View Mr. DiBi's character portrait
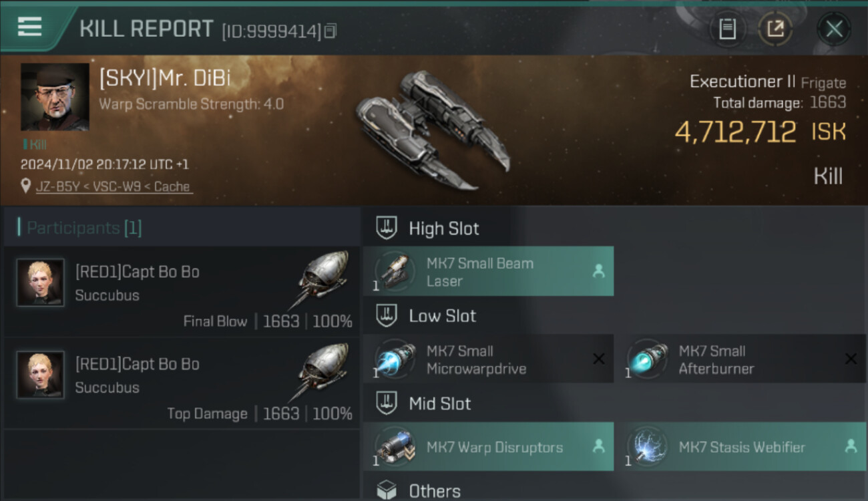Image resolution: width=868 pixels, height=501 pixels. click(55, 97)
